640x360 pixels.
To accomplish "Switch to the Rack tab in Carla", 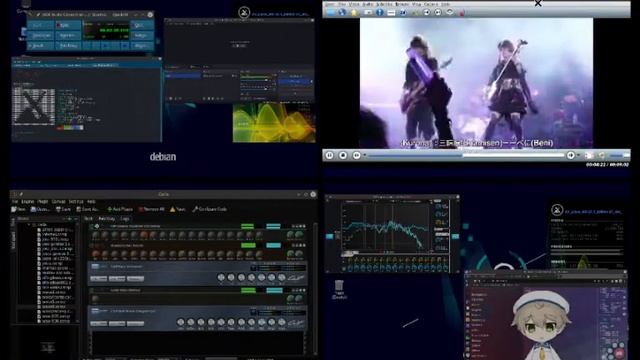I will [88, 219].
